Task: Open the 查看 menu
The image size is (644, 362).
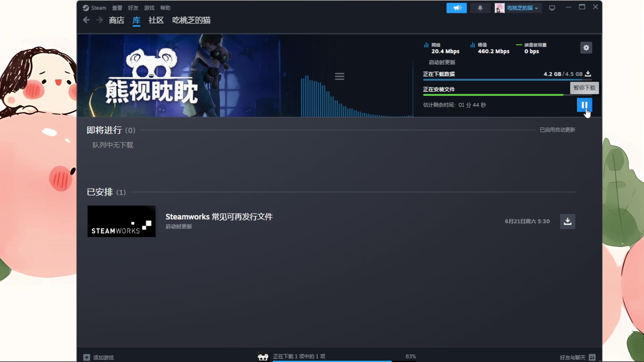Action: tap(117, 8)
